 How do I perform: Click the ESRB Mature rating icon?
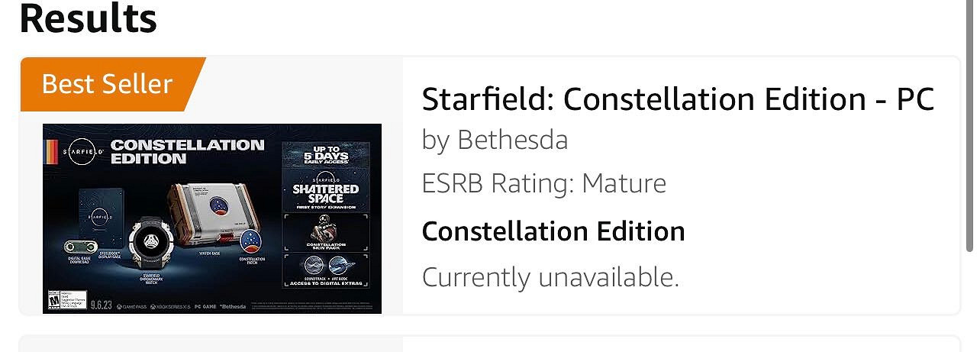[55, 299]
